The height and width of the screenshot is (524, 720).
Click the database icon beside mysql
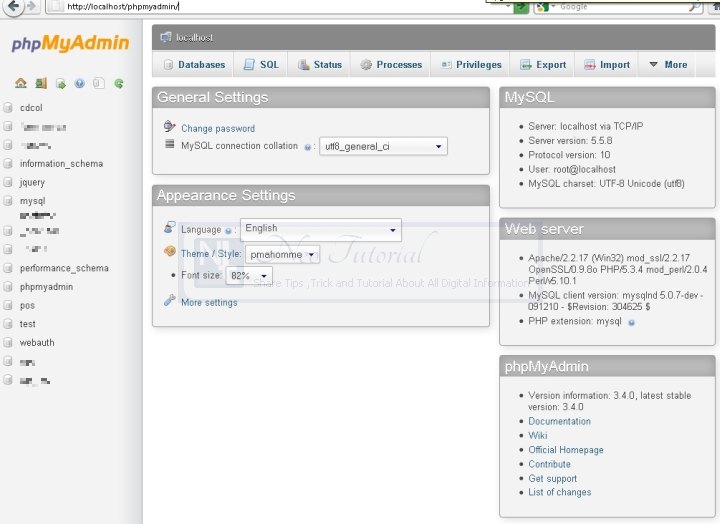tap(8, 201)
